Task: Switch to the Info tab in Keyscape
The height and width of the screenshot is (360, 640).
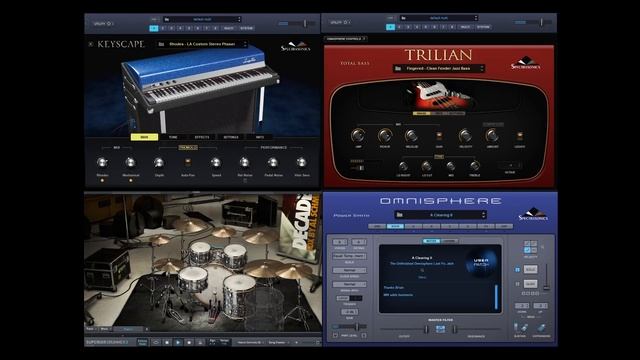Action: pyautogui.click(x=260, y=137)
